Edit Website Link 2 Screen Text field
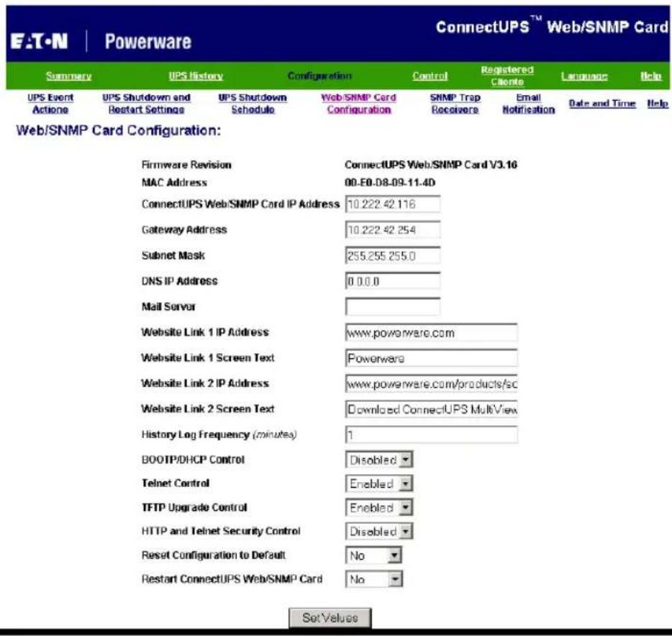The height and width of the screenshot is (636, 672). (431, 409)
